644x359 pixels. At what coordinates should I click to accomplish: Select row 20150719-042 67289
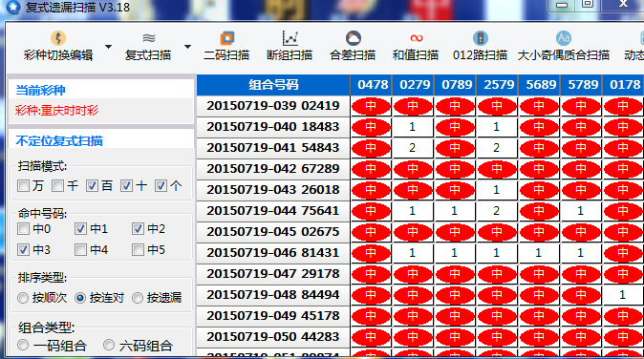pos(273,169)
